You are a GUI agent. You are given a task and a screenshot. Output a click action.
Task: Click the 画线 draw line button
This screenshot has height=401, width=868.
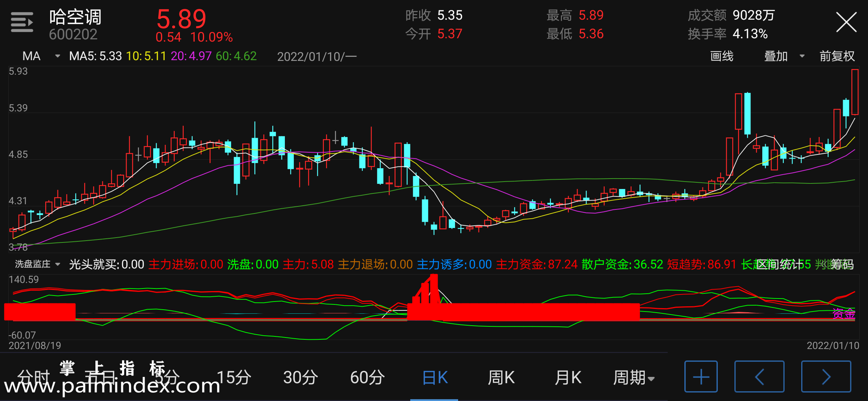(x=721, y=56)
